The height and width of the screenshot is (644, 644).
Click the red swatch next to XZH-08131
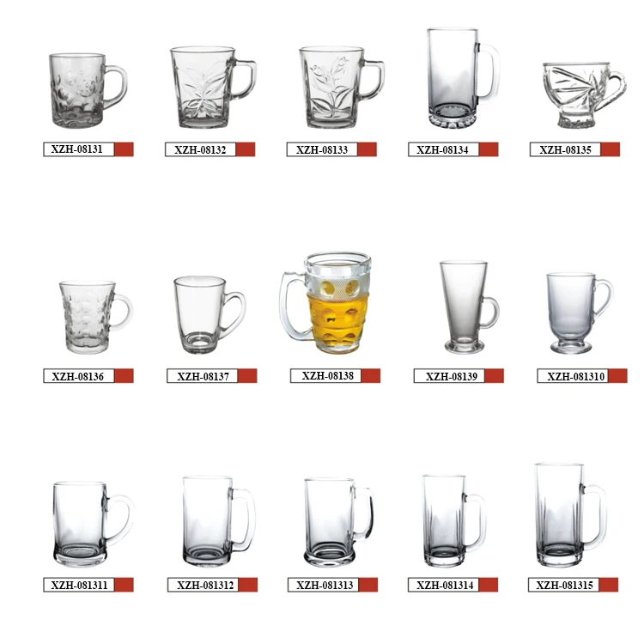point(124,149)
